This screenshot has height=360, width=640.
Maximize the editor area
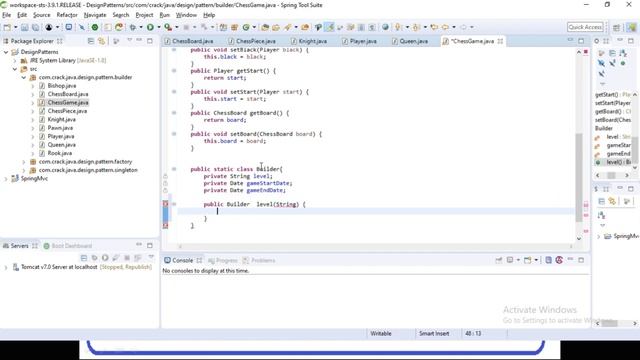[x=581, y=41]
